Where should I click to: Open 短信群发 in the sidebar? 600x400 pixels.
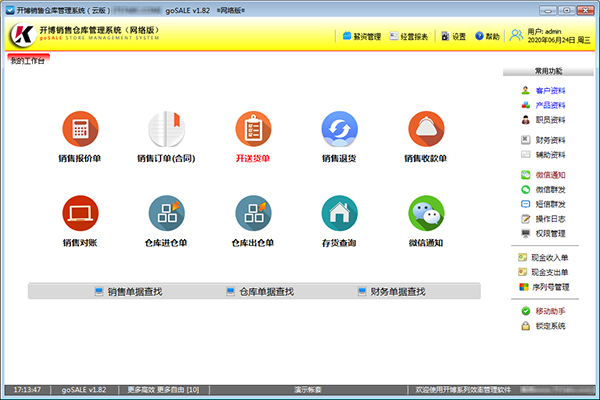click(x=543, y=204)
